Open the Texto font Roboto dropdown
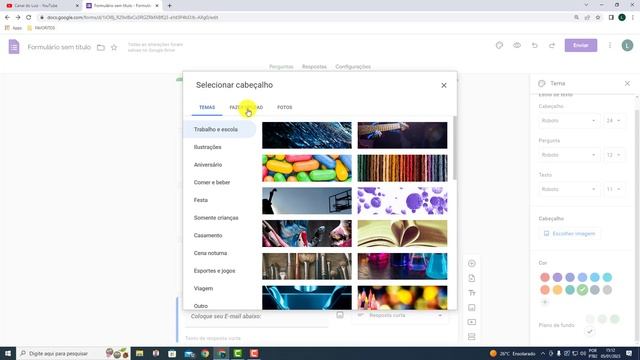 point(569,189)
